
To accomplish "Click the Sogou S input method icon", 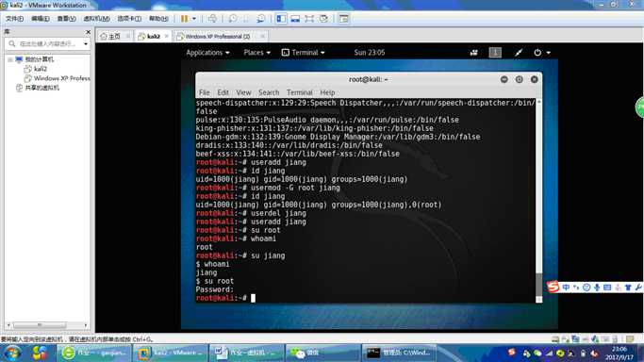I will (553, 287).
